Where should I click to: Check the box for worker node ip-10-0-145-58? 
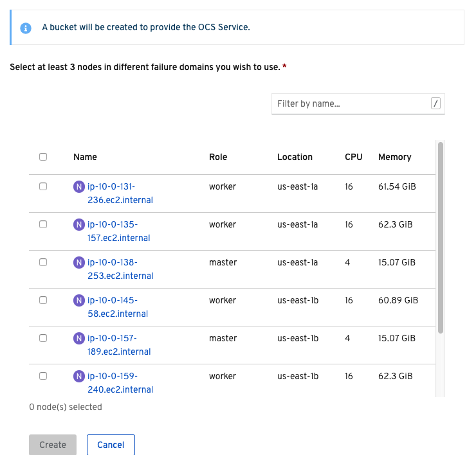point(43,301)
